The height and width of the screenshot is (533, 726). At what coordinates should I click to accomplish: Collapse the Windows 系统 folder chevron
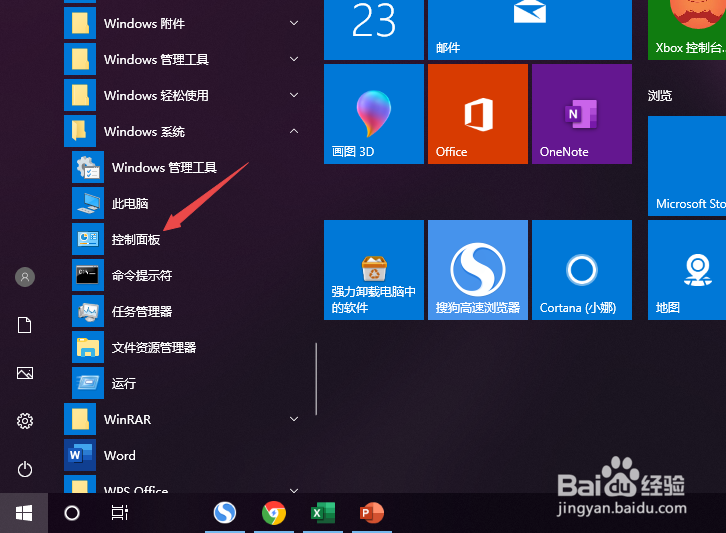point(294,131)
